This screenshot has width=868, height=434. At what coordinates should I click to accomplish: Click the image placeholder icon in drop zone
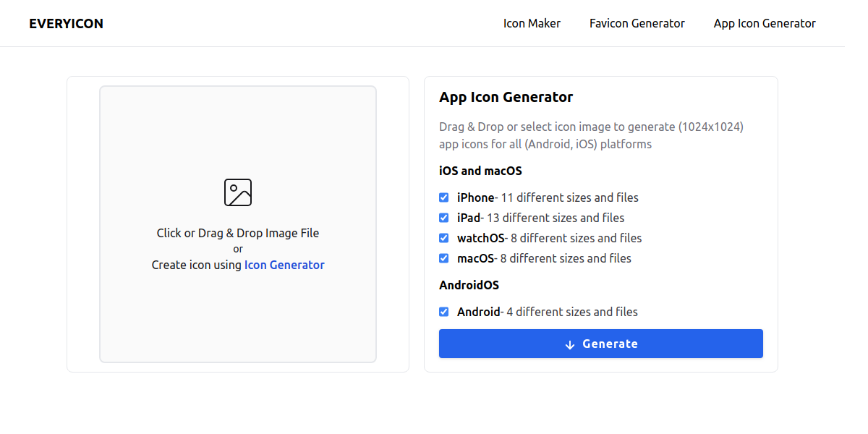(238, 192)
